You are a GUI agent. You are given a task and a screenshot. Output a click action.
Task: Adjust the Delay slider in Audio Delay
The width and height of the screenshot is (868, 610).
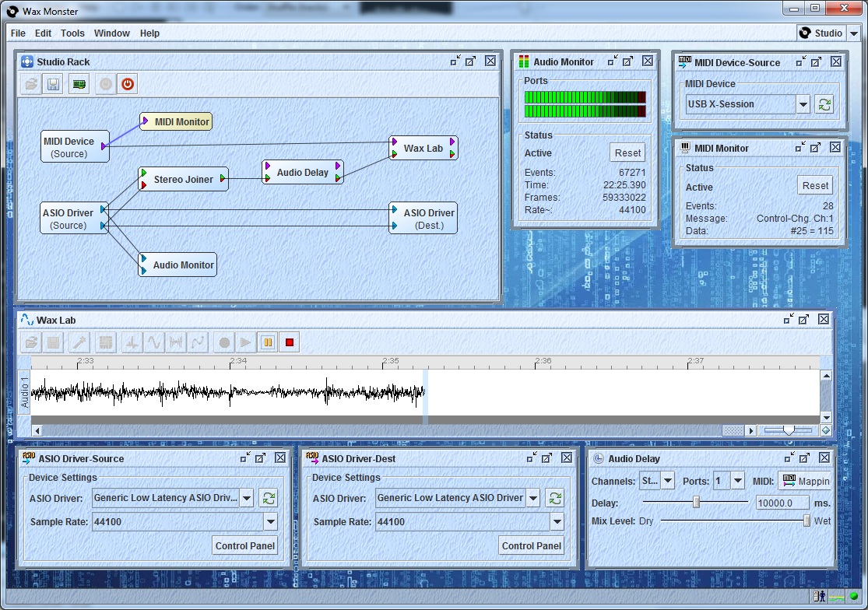(x=696, y=502)
